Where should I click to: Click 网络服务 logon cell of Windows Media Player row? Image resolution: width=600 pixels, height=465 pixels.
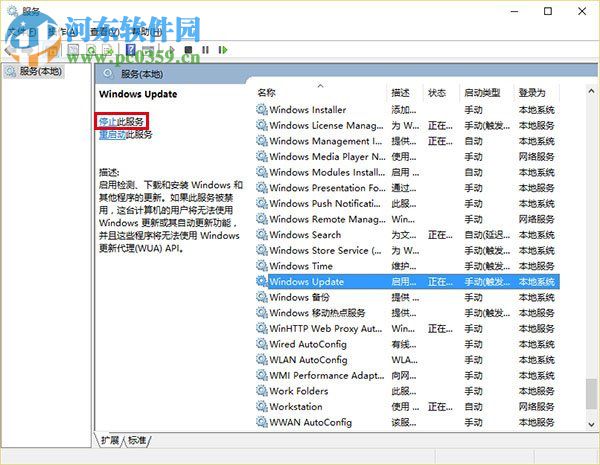[536, 157]
